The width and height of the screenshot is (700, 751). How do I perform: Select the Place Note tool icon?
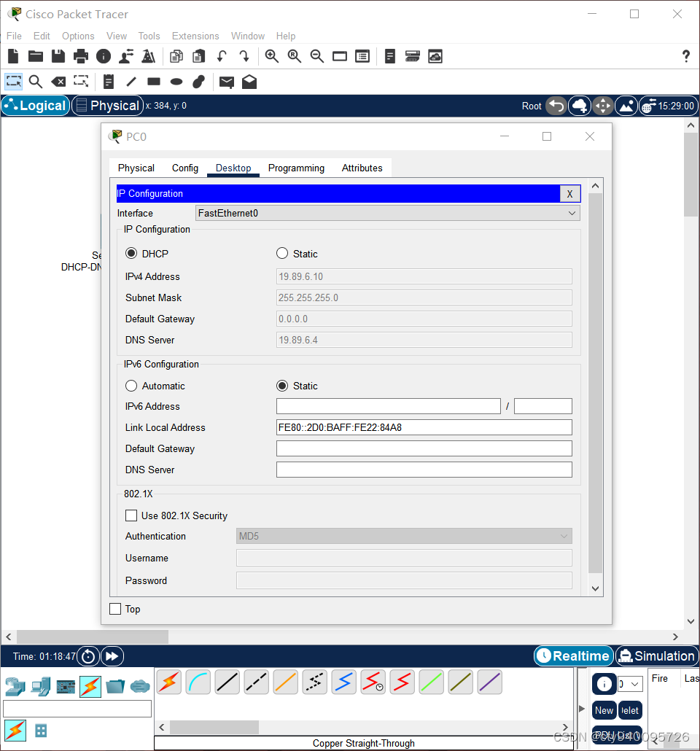(x=109, y=82)
